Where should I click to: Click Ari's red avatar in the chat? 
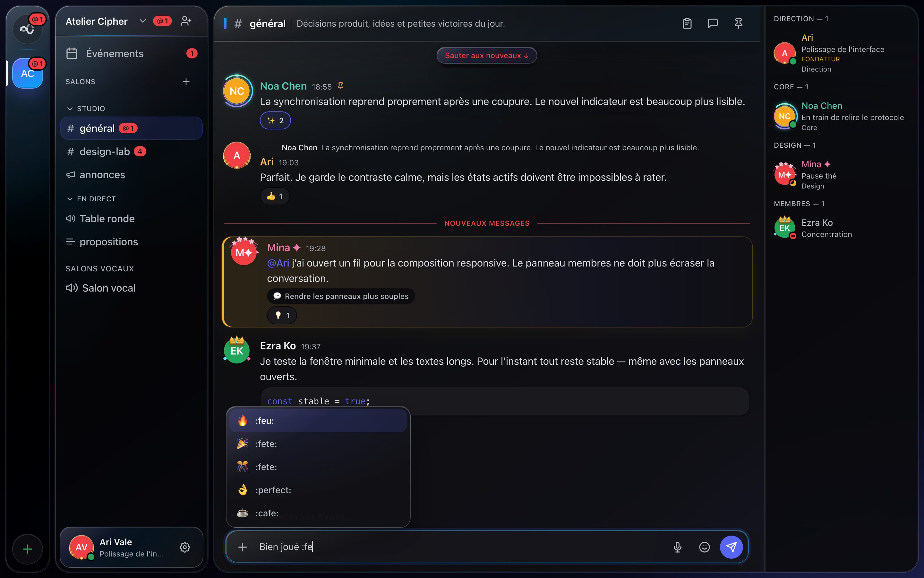click(237, 156)
